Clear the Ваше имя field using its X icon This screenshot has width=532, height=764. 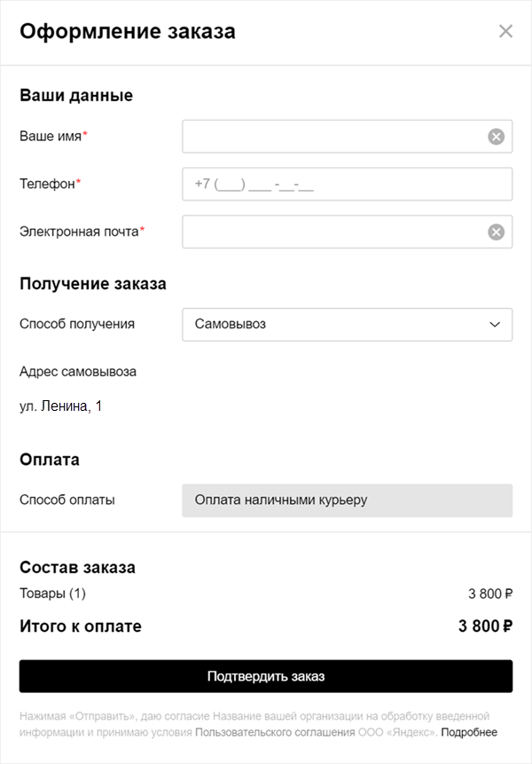tap(496, 137)
